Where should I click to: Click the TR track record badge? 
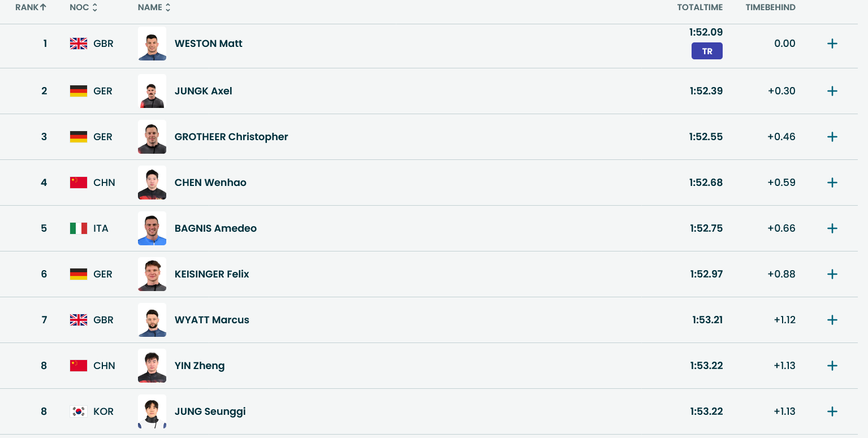click(707, 51)
